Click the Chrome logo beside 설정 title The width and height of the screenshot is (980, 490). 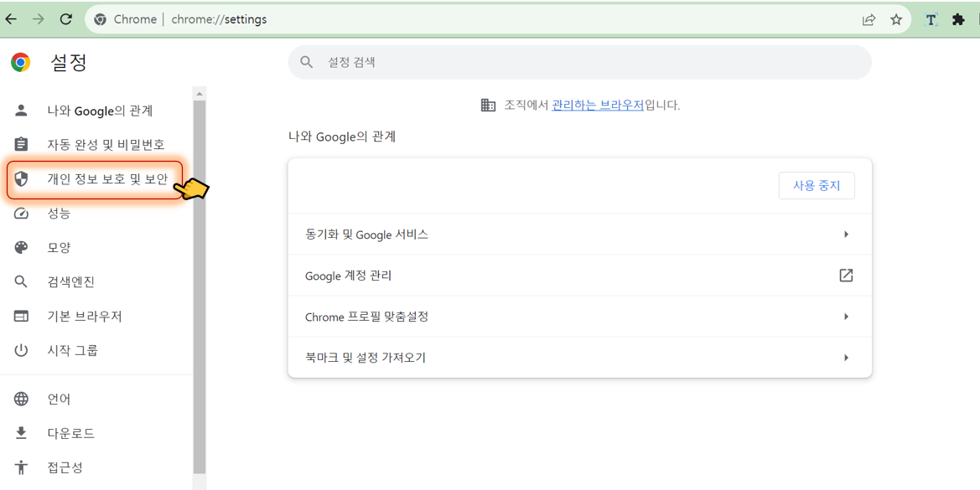[19, 61]
